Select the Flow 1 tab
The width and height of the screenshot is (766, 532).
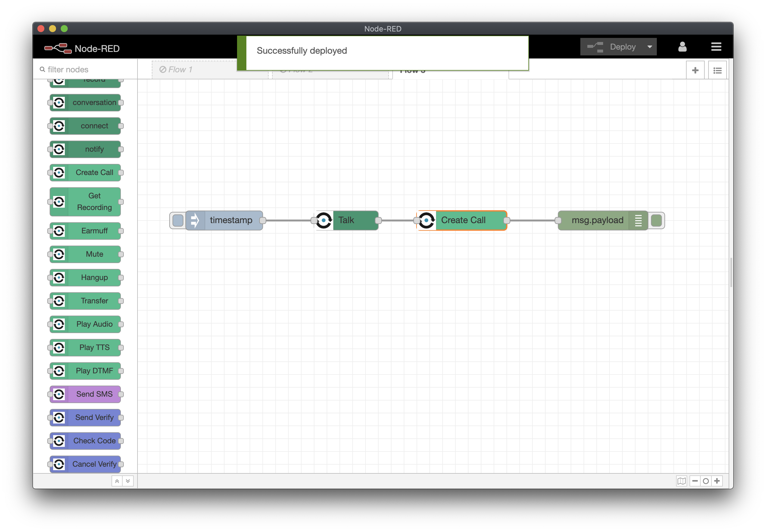pyautogui.click(x=177, y=69)
